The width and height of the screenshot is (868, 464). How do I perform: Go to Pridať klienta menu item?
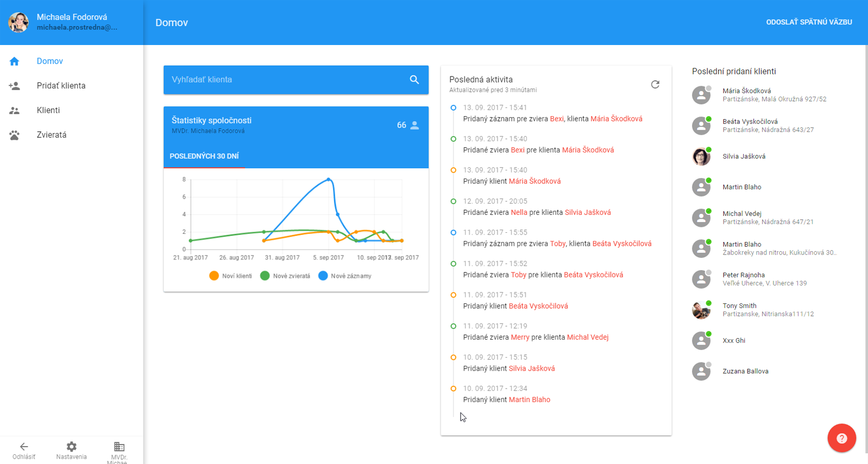point(72,86)
